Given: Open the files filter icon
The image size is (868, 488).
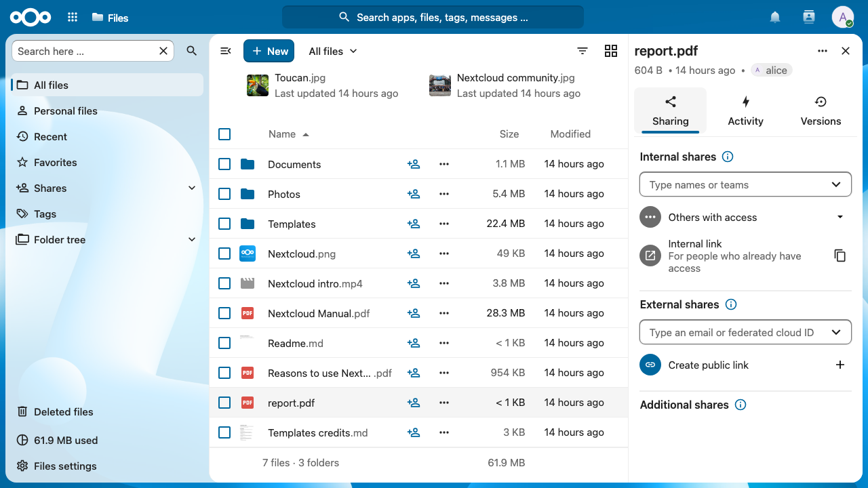Looking at the screenshot, I should point(583,51).
